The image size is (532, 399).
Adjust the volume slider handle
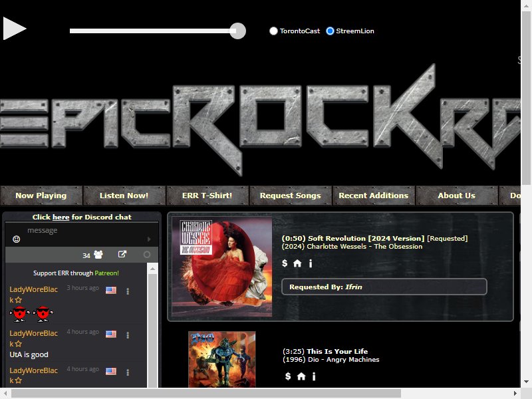(237, 31)
